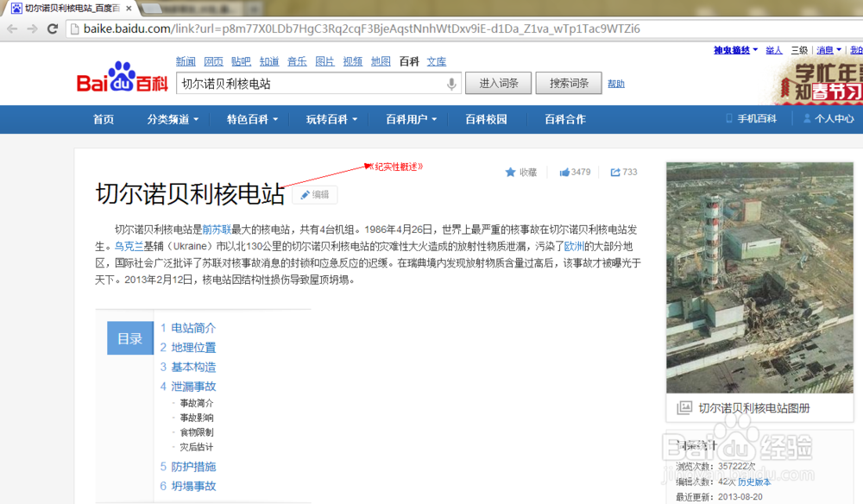Viewport: 863px width, 504px height.
Task: Click the Baidu Baike logo
Action: pyautogui.click(x=123, y=77)
